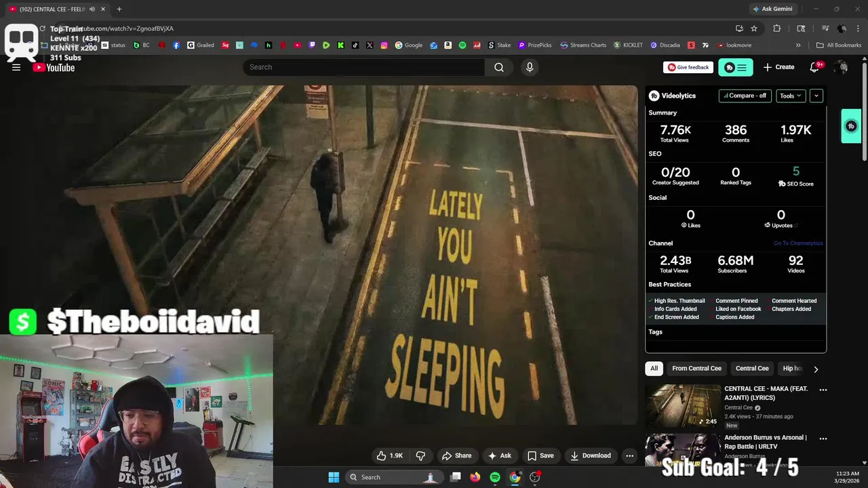Click the Ask button below video
868x488 pixels.
point(500,455)
